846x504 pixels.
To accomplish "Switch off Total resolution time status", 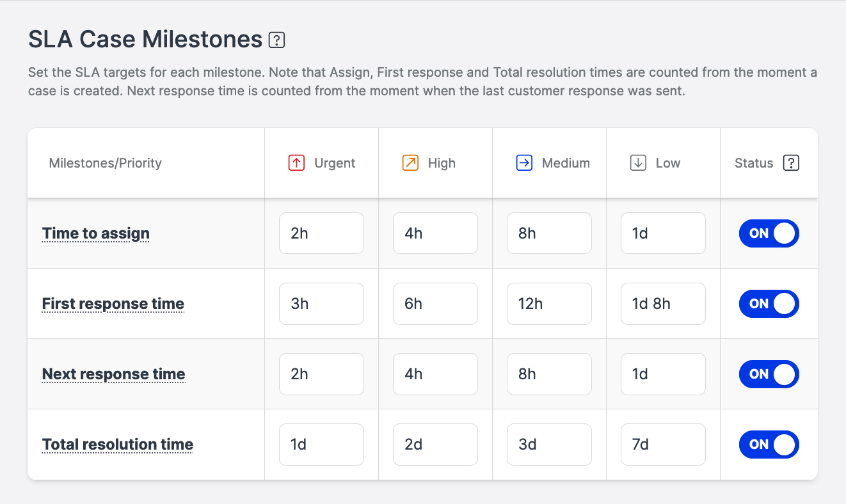I will click(769, 445).
